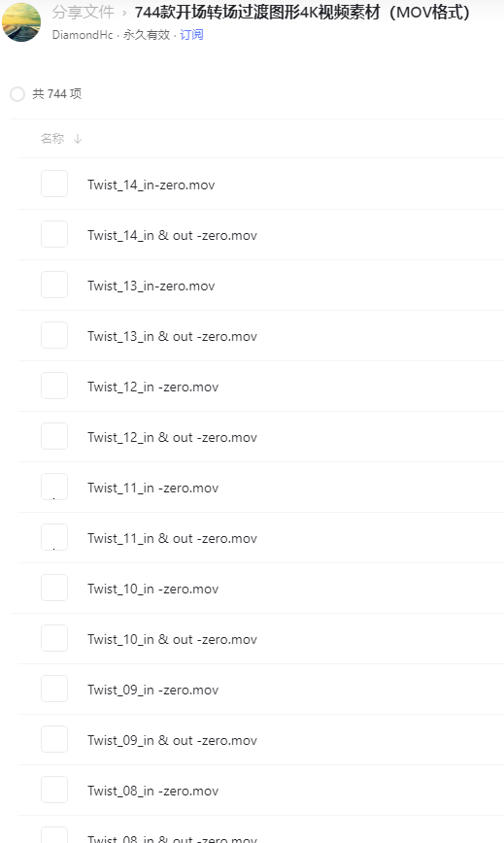Open file Twist_09_in & out -zero.mov
504x843 pixels.
(173, 741)
